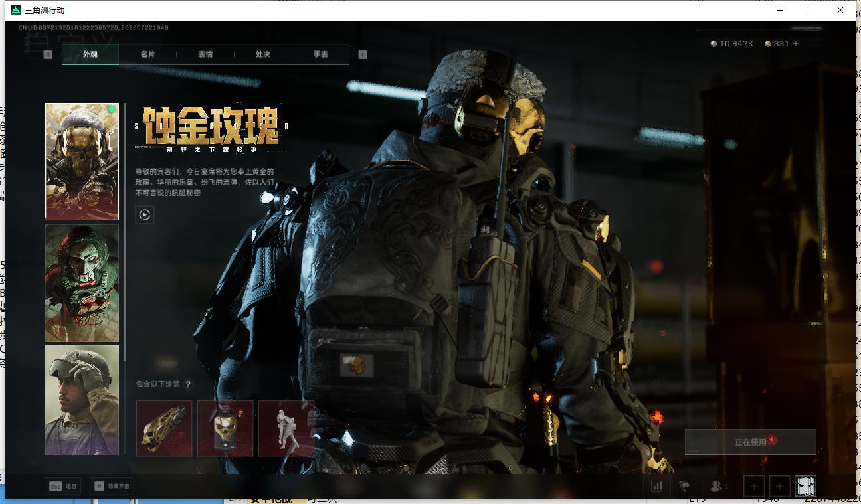Switch to the 表情 tab
861x504 pixels.
pyautogui.click(x=205, y=54)
